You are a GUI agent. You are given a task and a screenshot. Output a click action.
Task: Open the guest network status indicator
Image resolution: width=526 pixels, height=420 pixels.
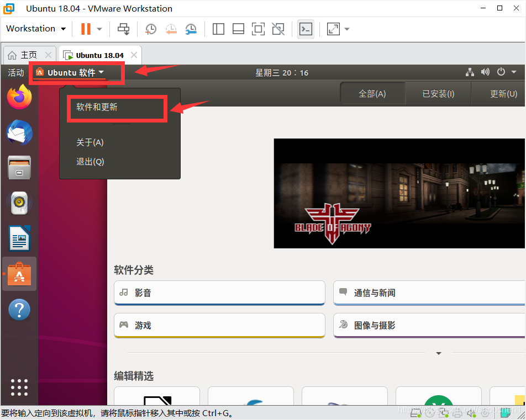pos(470,72)
